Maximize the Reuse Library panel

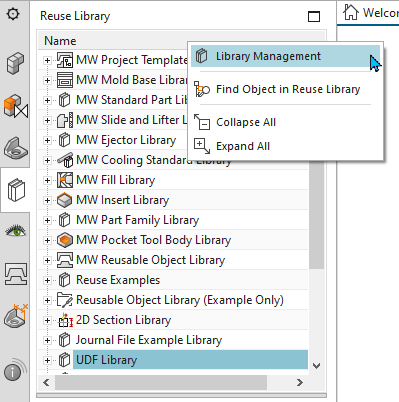(x=314, y=16)
